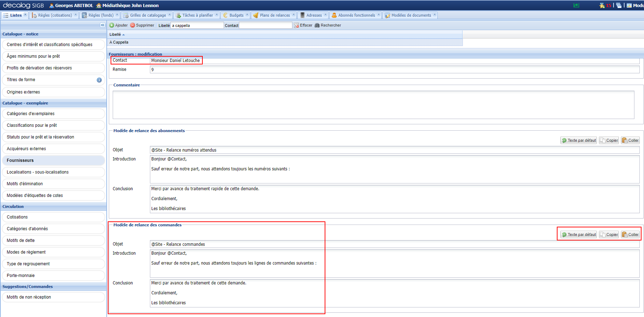This screenshot has width=644, height=317.
Task: Open Cotisations in Circulation section
Action: click(x=54, y=217)
